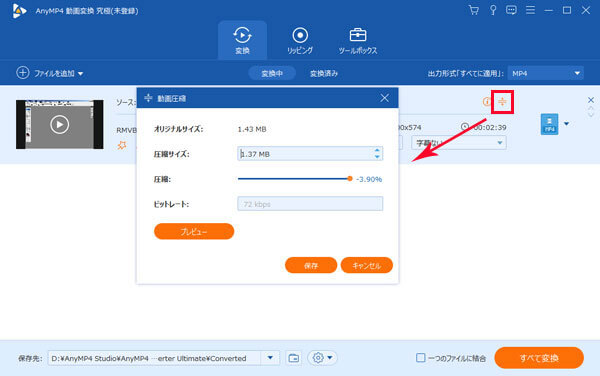600x376 pixels.
Task: Click the MP4 output format icon
Action: [x=549, y=124]
